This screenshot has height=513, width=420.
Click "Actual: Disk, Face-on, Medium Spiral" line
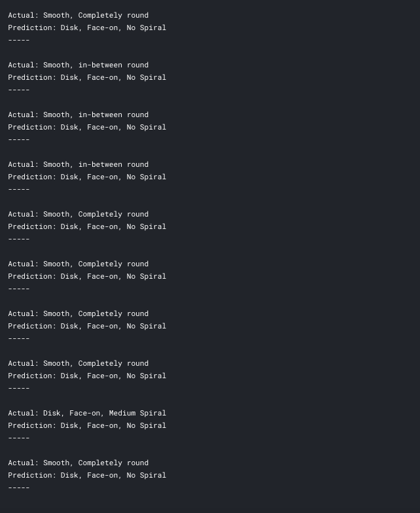tap(87, 413)
